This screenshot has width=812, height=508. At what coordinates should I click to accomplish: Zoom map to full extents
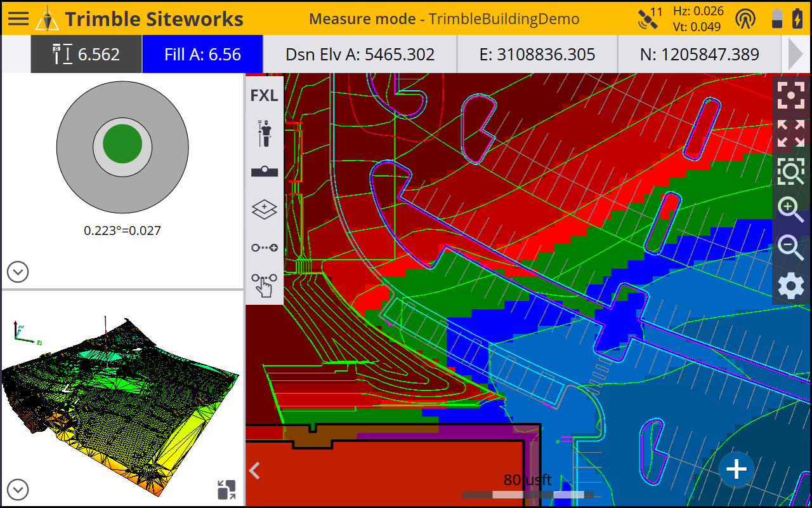click(791, 133)
